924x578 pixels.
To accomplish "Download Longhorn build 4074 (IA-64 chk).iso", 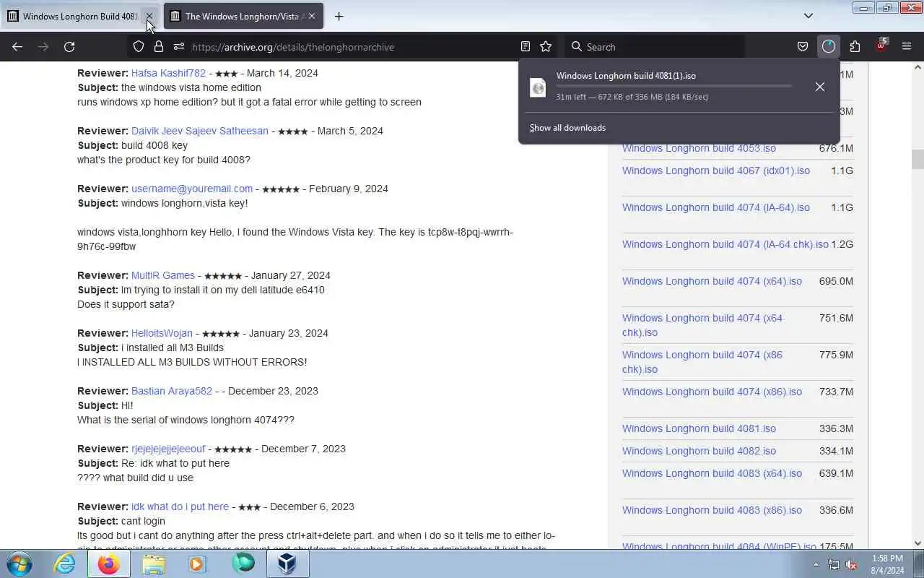I will [725, 244].
